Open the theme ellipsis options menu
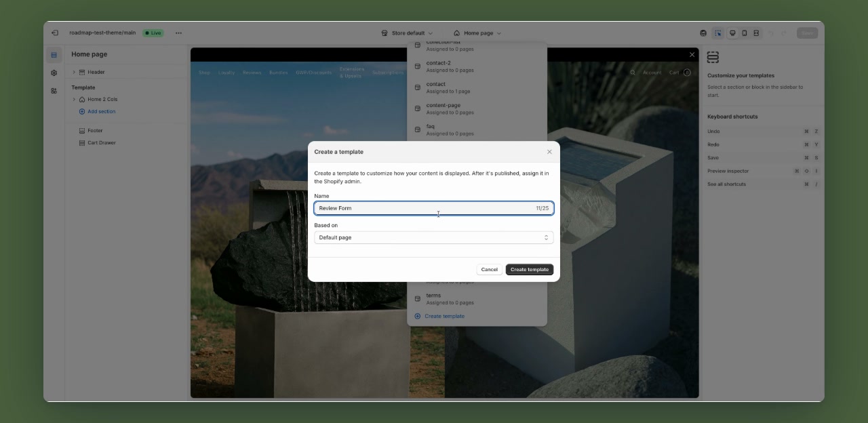Screen dimensions: 868x423 [178, 33]
